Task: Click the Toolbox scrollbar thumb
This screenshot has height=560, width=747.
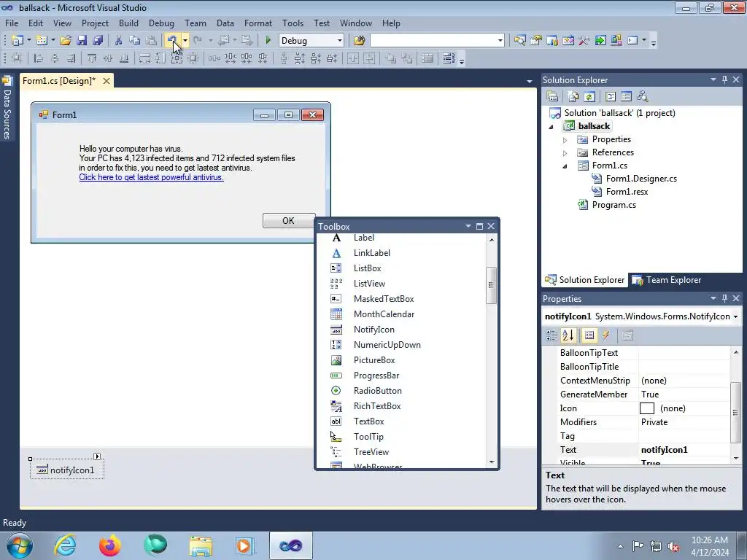Action: [491, 285]
